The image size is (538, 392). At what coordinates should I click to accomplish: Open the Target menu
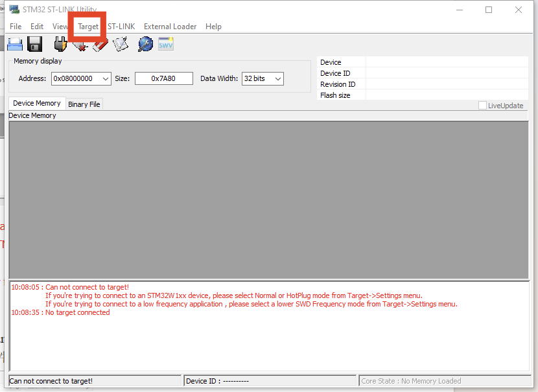point(88,27)
